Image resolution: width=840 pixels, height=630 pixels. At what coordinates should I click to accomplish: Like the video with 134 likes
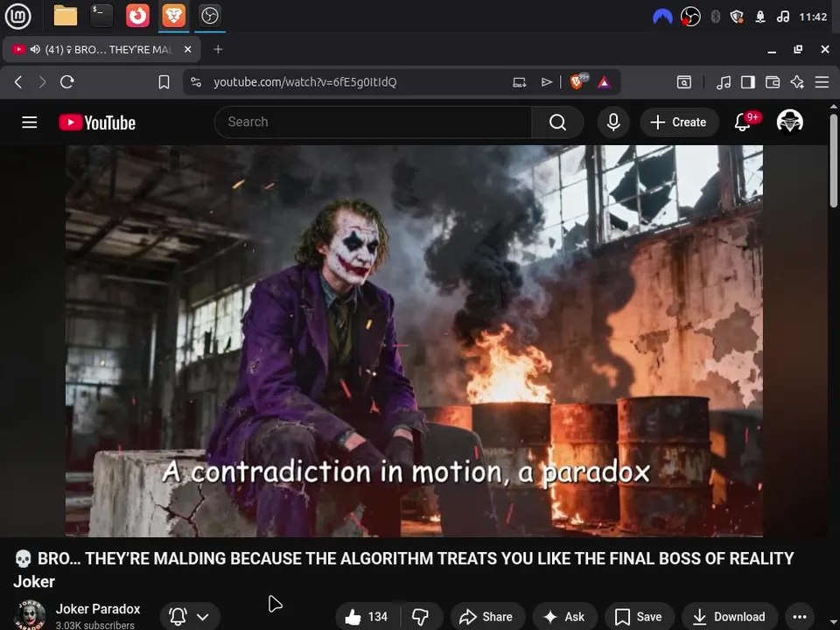point(367,617)
